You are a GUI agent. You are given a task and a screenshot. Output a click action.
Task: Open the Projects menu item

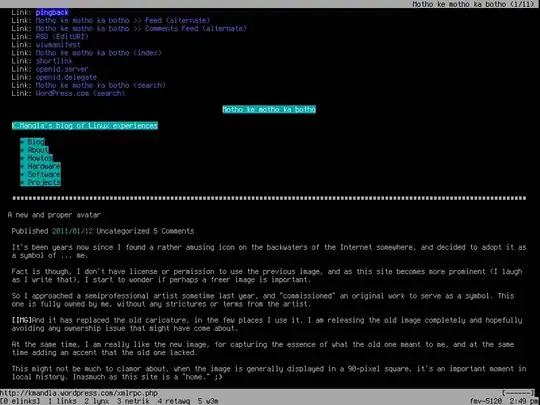44,183
